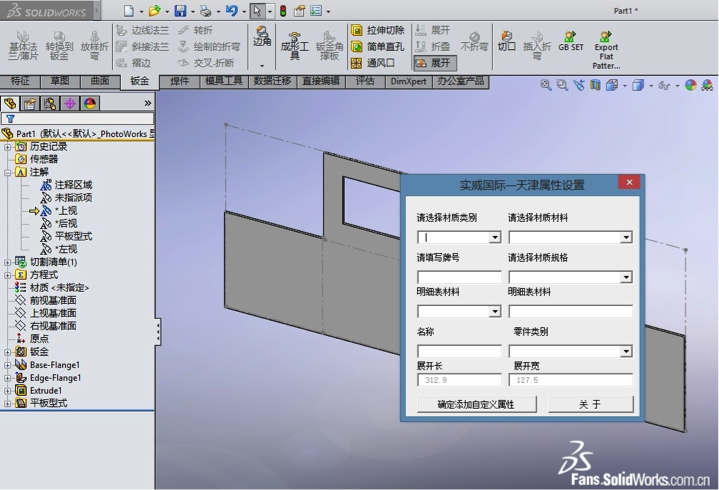Image resolution: width=719 pixels, height=490 pixels.
Task: Select the 成形工具 forming tool icon
Action: pyautogui.click(x=294, y=46)
